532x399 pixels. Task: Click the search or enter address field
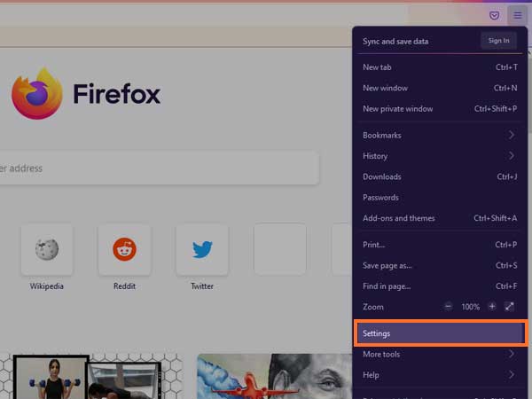(x=160, y=168)
